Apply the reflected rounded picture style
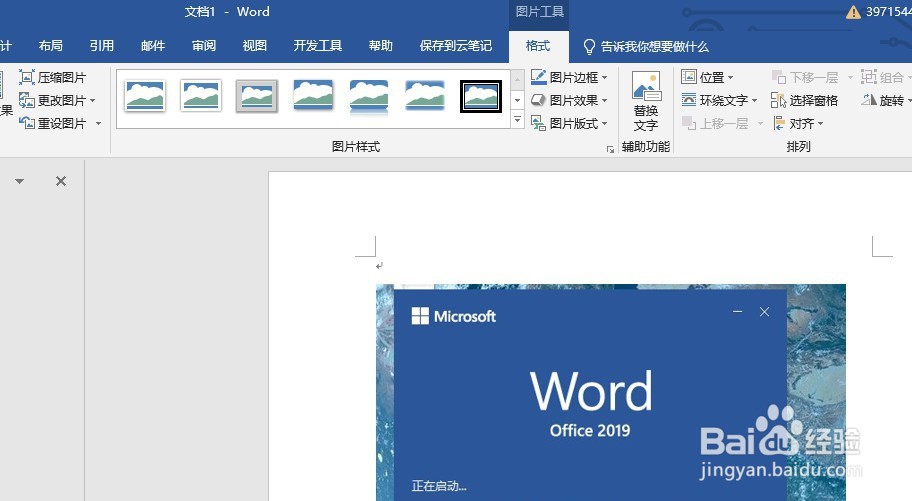 point(369,97)
